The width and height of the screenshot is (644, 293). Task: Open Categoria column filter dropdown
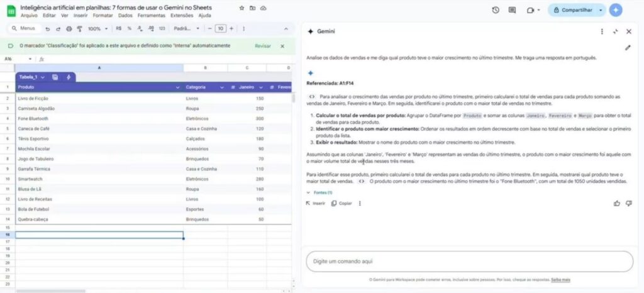(222, 87)
